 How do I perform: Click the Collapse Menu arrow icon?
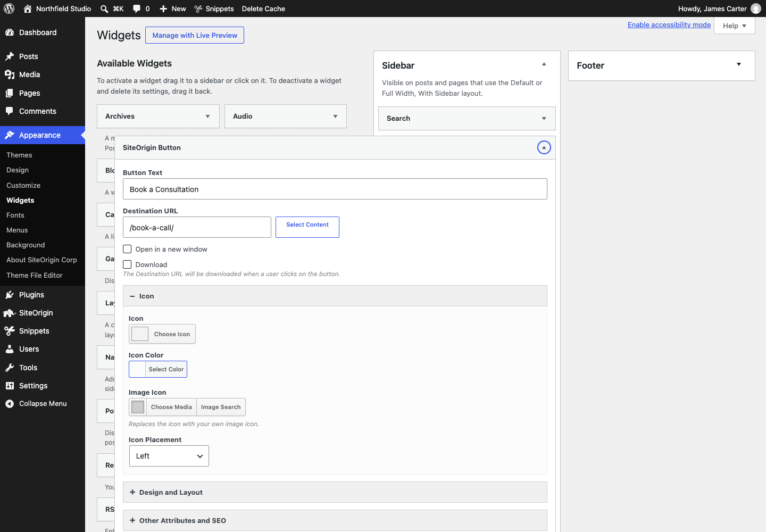point(10,404)
